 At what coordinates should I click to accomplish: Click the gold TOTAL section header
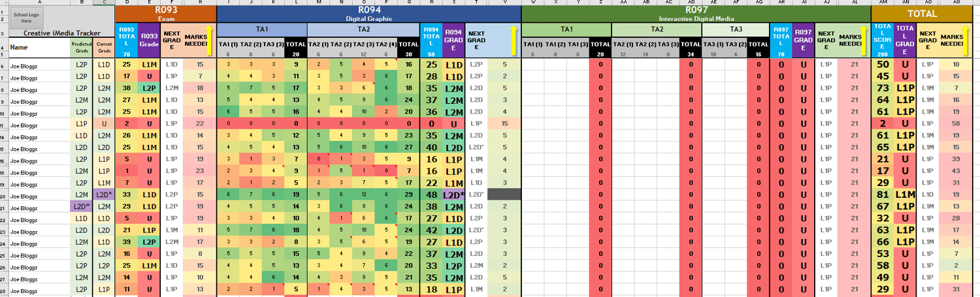[x=922, y=13]
